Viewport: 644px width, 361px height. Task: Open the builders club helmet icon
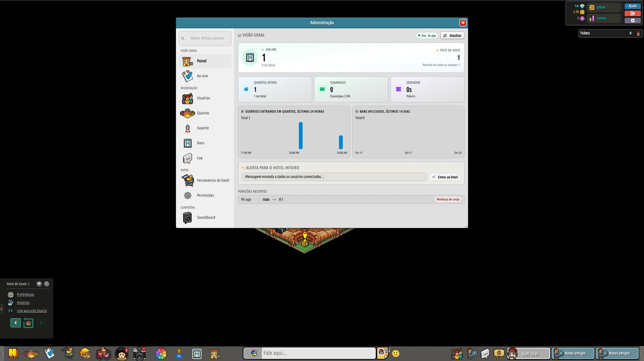point(85,353)
